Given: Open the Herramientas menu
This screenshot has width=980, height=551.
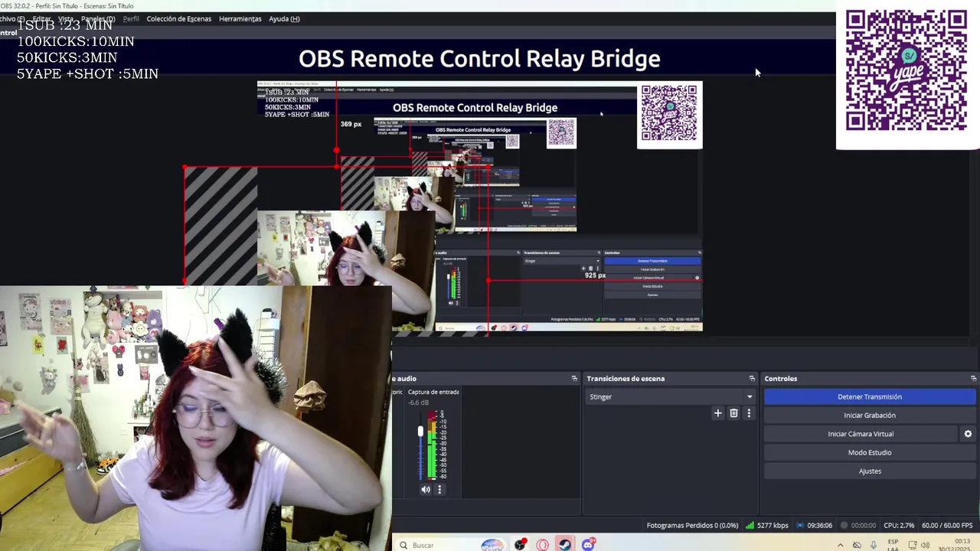Looking at the screenshot, I should pyautogui.click(x=240, y=19).
